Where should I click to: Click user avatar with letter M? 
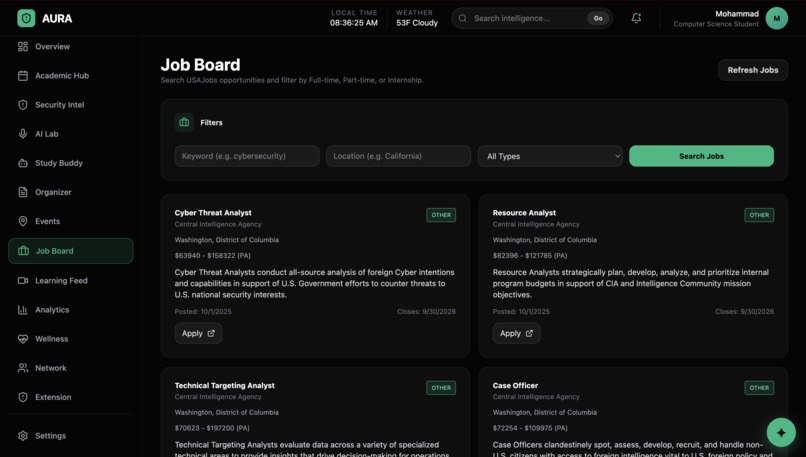click(x=777, y=19)
